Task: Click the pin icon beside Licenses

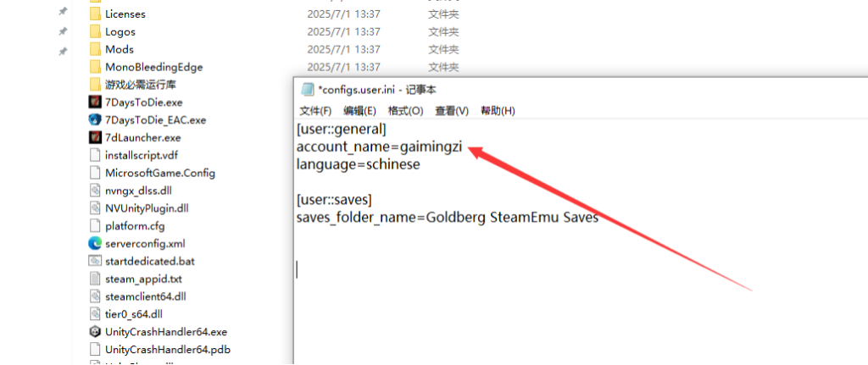Action: [x=63, y=12]
